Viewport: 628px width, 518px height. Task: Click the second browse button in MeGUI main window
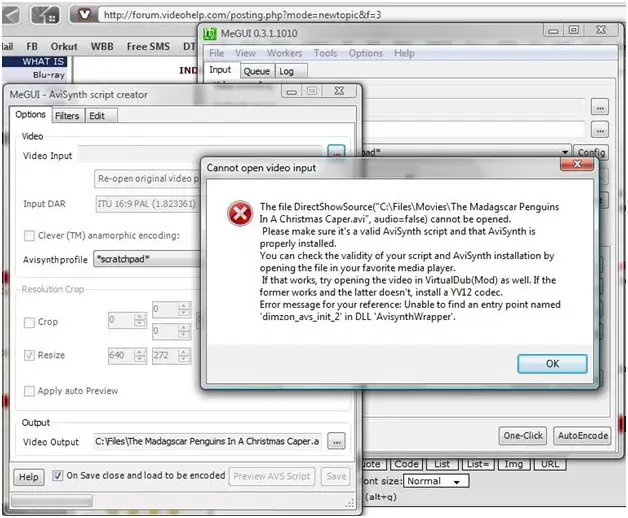[600, 130]
